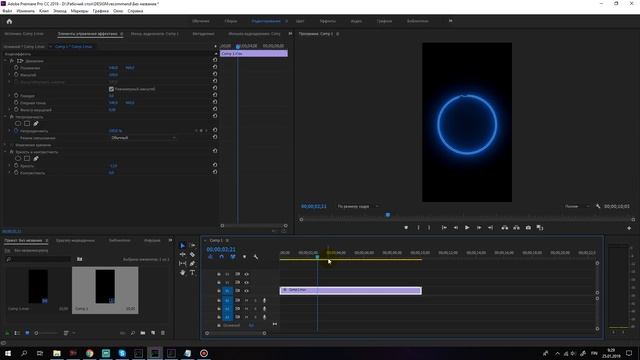Choose pen mask tool under Opacity effect
640x360 pixels.
point(36,123)
